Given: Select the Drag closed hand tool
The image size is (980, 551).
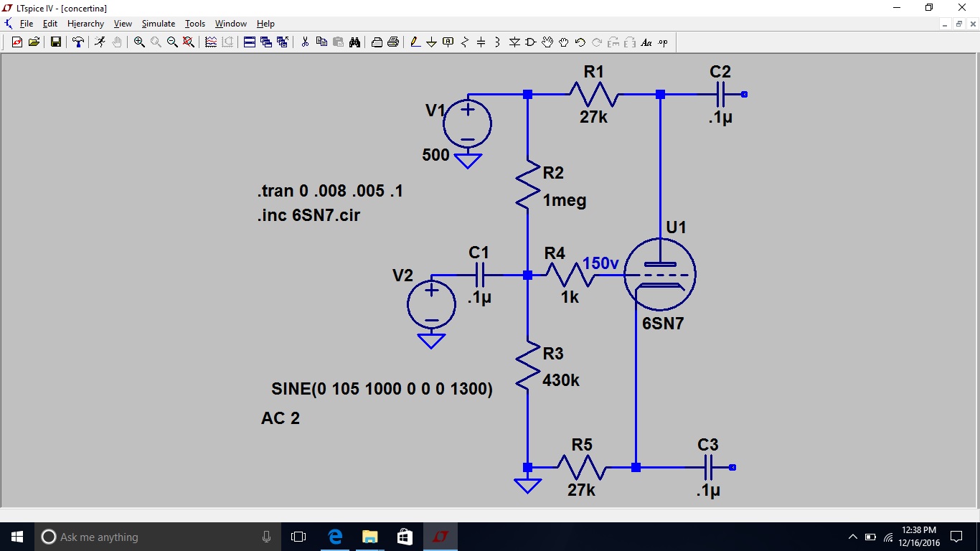Looking at the screenshot, I should pos(564,42).
